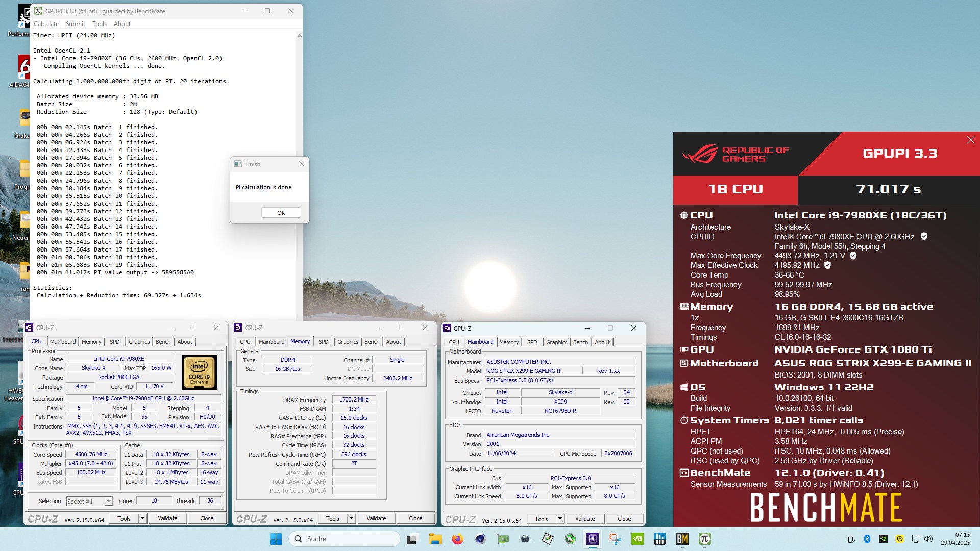980x551 pixels.
Task: Expand Tools dropdown arrow in left CPU-Z
Action: [143, 518]
